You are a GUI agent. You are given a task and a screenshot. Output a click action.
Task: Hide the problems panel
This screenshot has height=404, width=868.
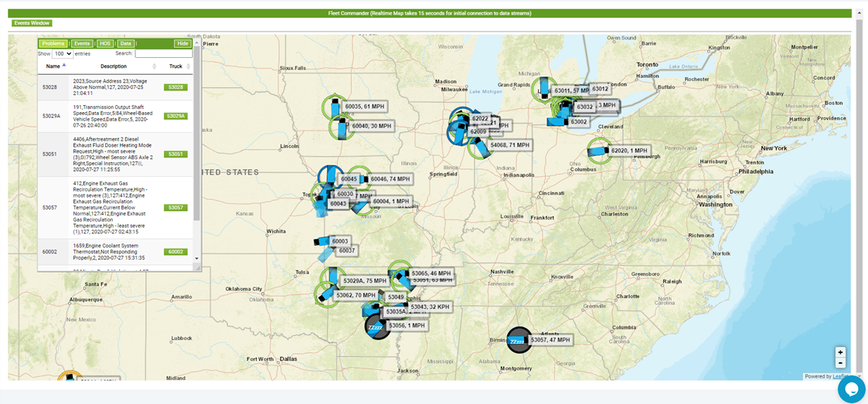[182, 44]
